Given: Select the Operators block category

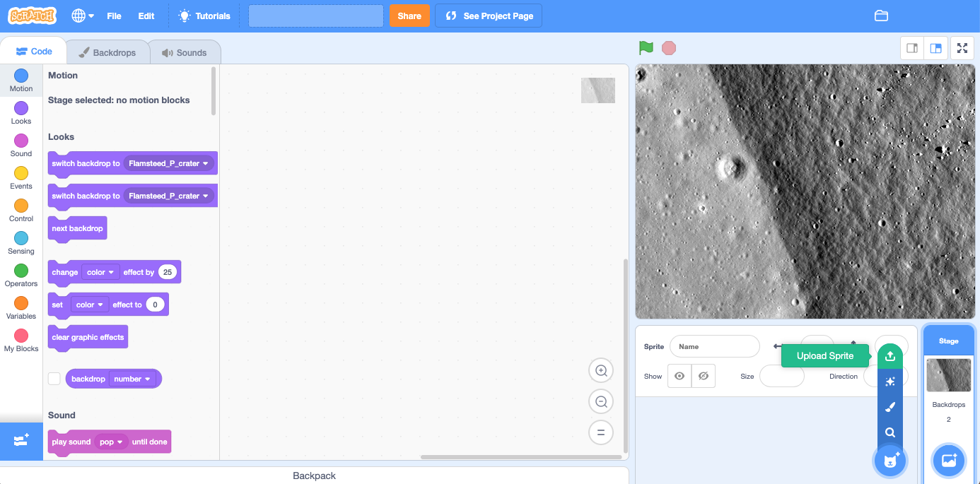Looking at the screenshot, I should pyautogui.click(x=21, y=276).
